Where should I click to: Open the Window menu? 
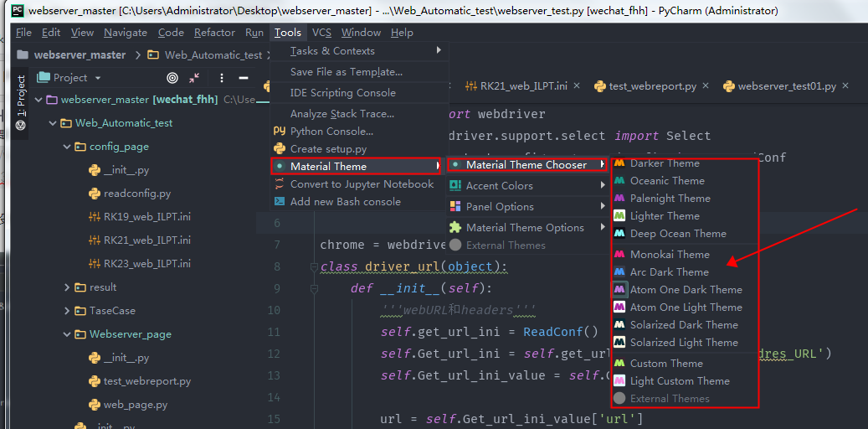point(361,33)
